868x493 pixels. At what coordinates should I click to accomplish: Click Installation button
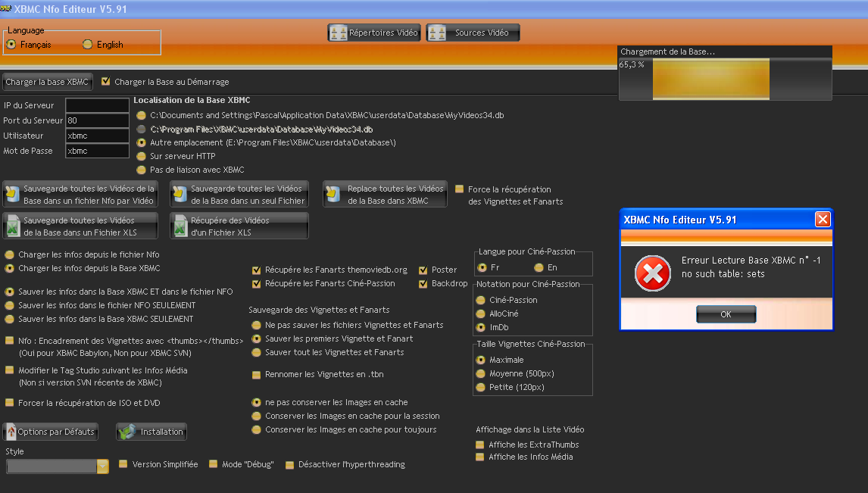pos(151,432)
